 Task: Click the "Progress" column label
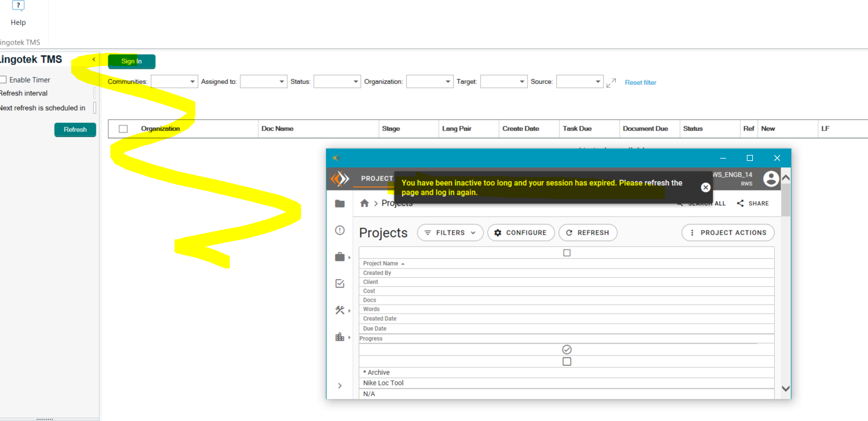(x=371, y=338)
